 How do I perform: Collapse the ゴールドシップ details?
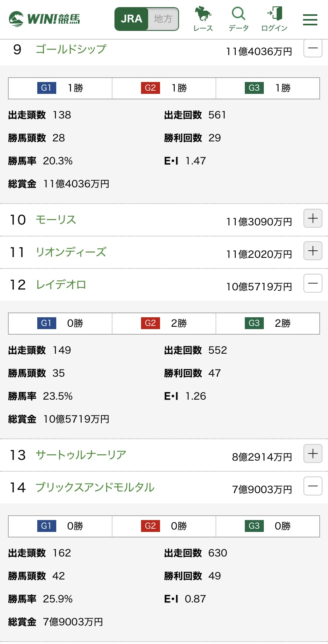coord(313,48)
